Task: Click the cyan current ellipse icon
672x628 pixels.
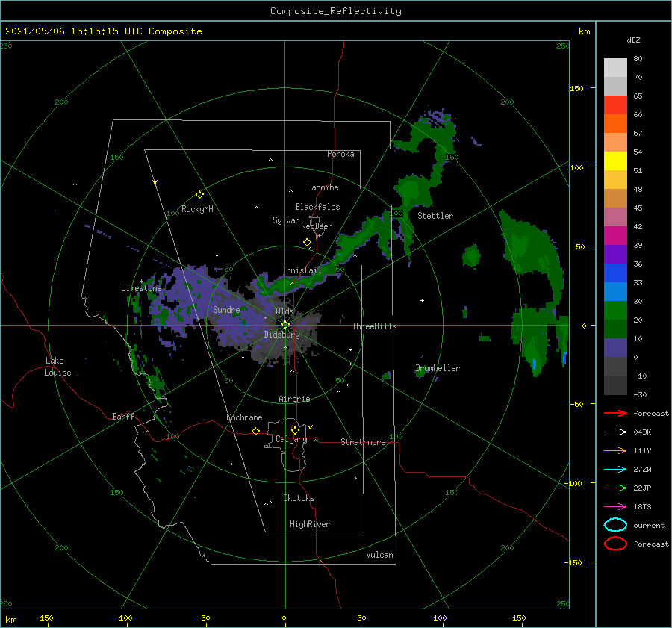Action: [615, 525]
